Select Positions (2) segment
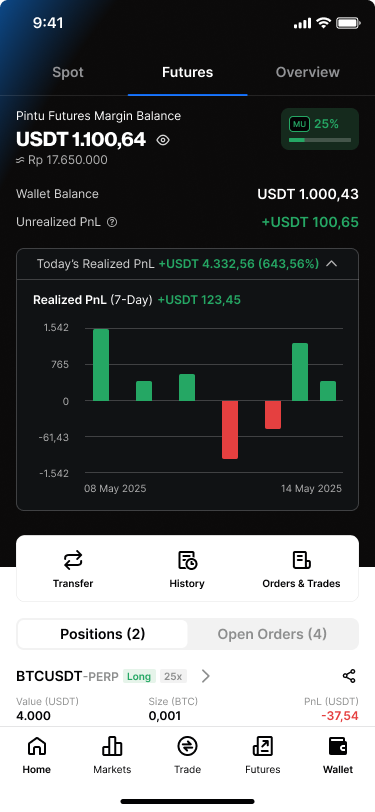The width and height of the screenshot is (375, 812). point(103,634)
